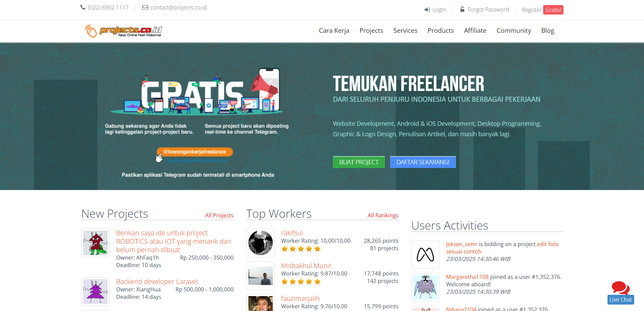Click the monster avatar of Margaretha1708
The image size is (644, 311).
(x=425, y=287)
